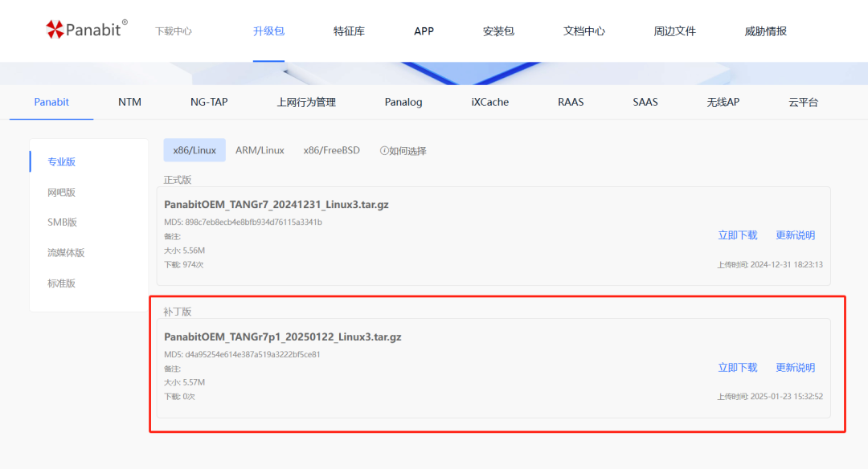Click 立即下载 for TANGr7_20241231 package
Image resolution: width=868 pixels, height=469 pixels.
(737, 235)
